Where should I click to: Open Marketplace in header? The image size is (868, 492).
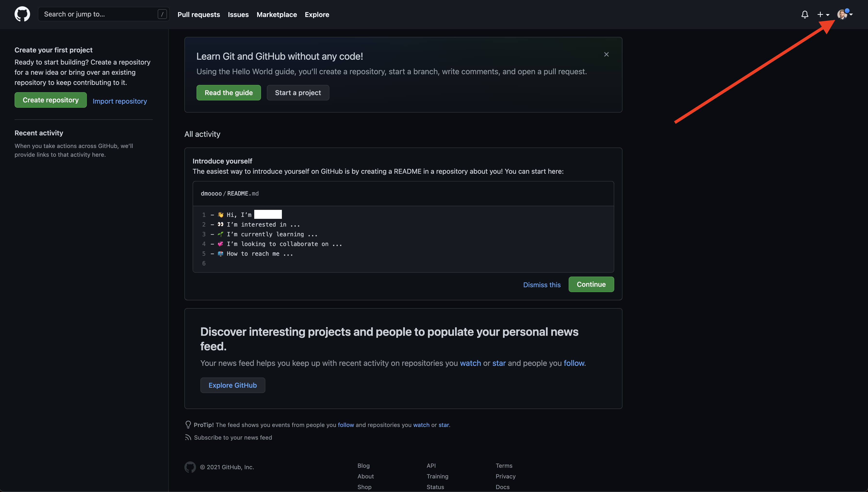coord(277,15)
